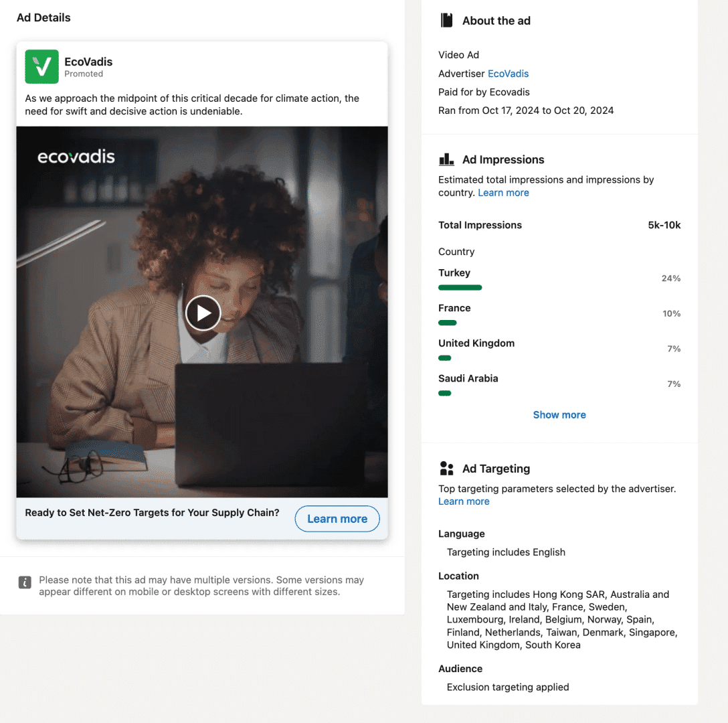Click the ad intro text about climate action
Screen dimensions: 728x723
click(x=192, y=104)
